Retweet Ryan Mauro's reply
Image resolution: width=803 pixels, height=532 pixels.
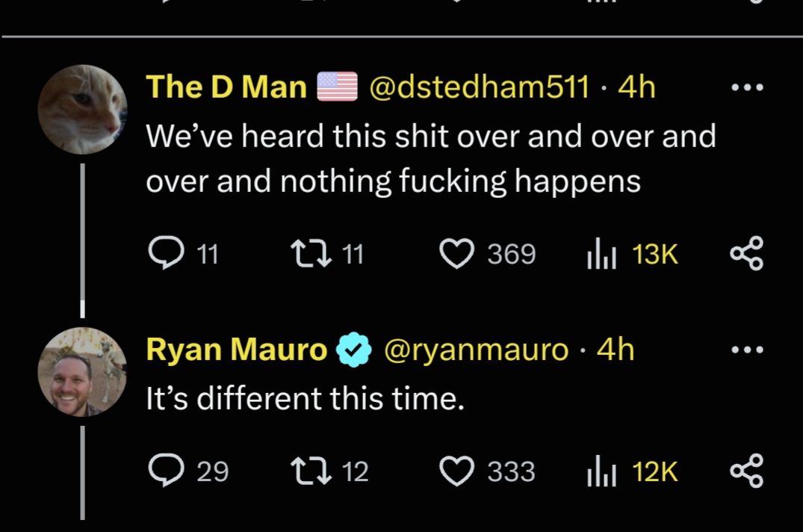pos(310,471)
